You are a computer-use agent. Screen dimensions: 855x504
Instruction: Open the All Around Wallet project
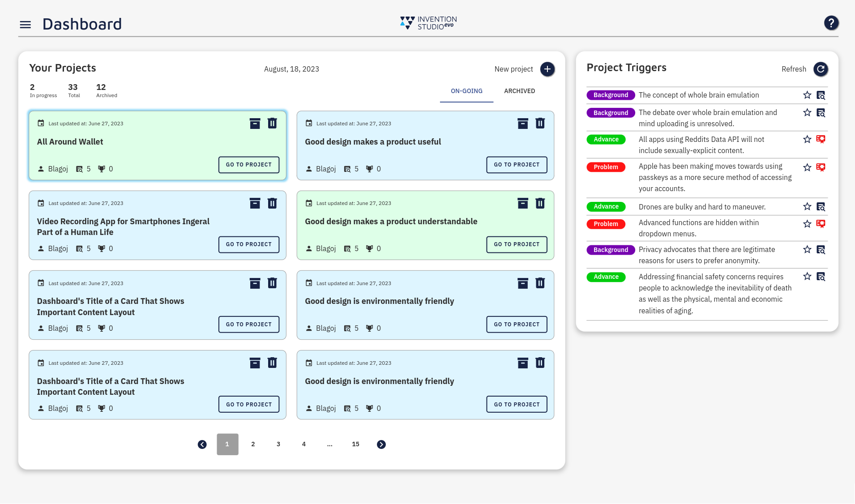click(x=249, y=165)
